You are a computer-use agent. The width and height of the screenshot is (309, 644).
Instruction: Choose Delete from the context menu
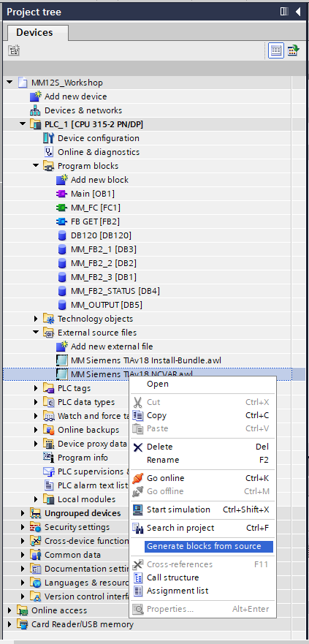point(203,447)
